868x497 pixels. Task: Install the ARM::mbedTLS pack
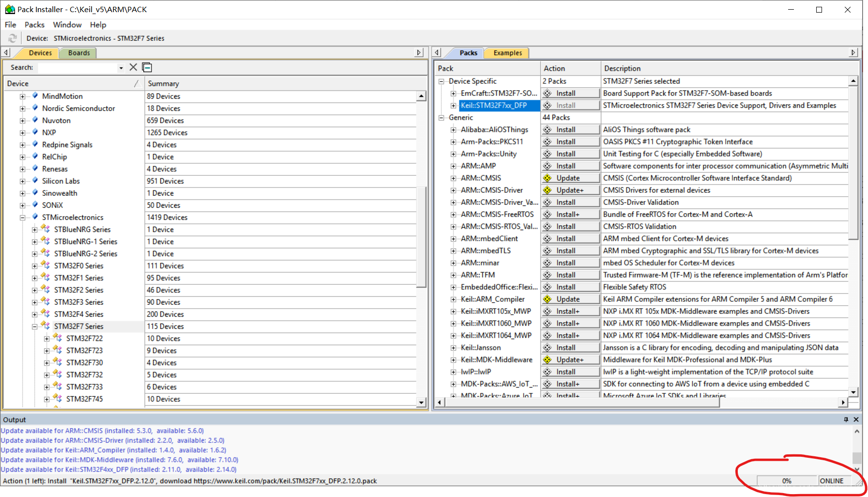coord(571,251)
